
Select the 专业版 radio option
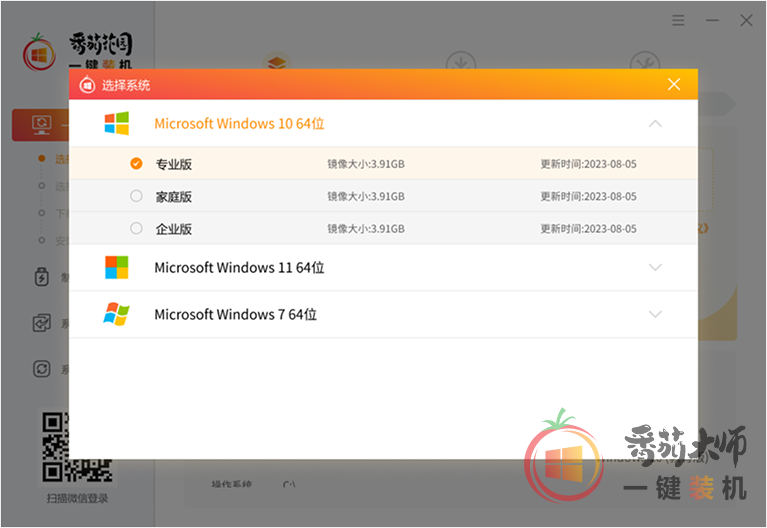137,164
